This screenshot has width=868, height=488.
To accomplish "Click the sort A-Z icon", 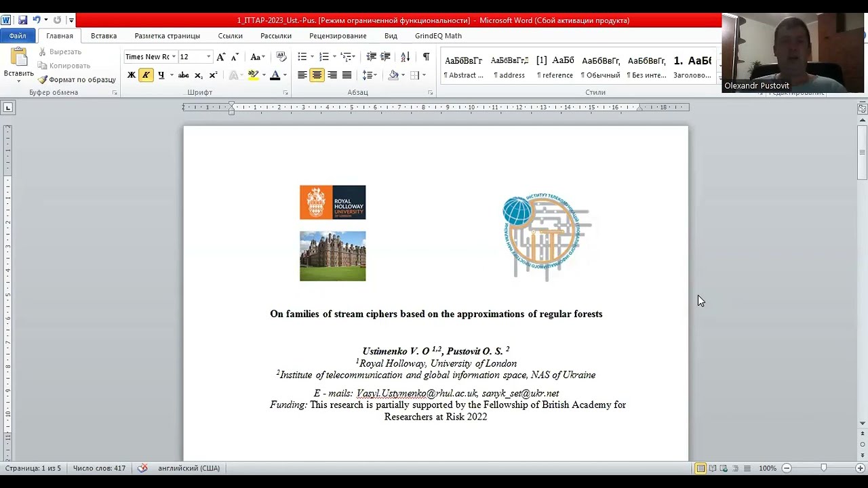I will point(405,57).
